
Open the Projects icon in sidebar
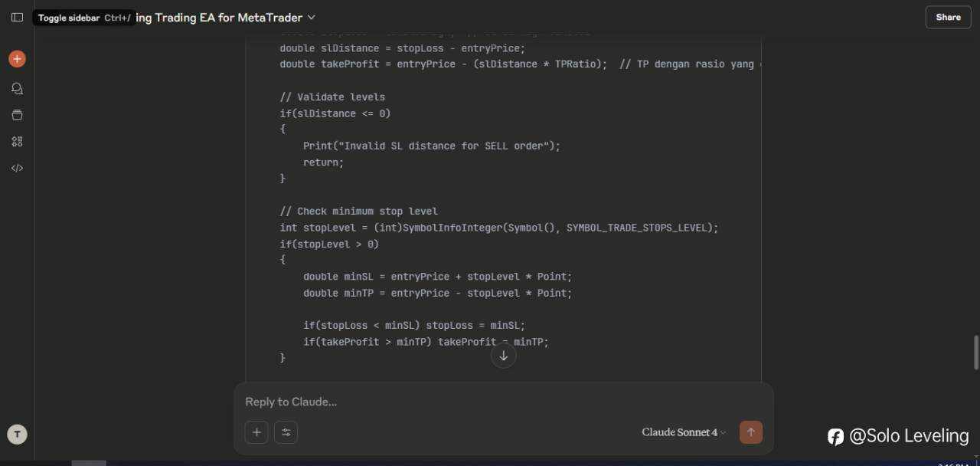(x=17, y=115)
